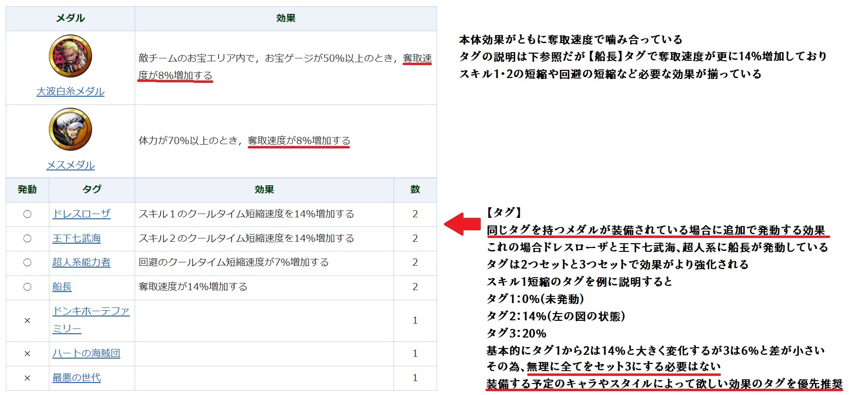Open the 王下七武海 tag link

(x=77, y=238)
